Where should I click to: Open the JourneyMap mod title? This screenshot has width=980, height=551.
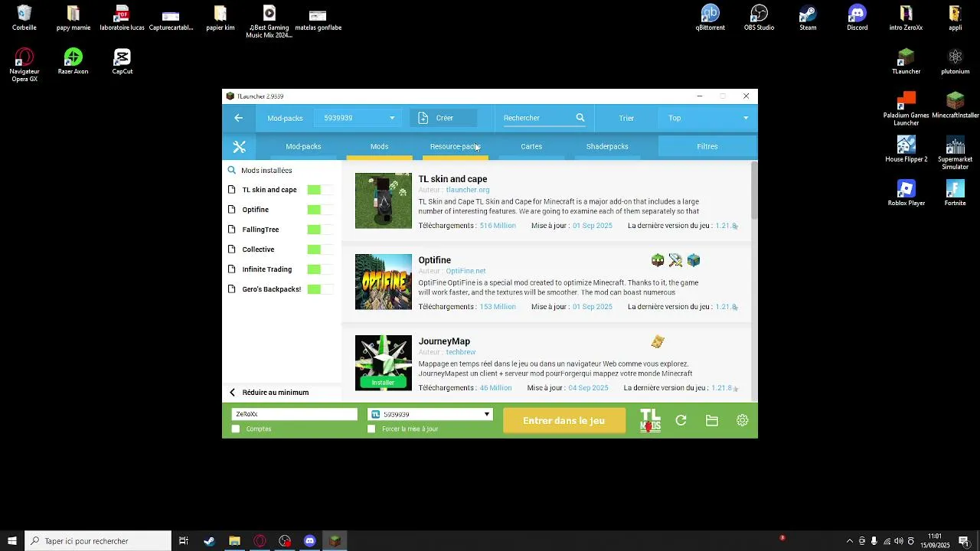click(x=444, y=341)
